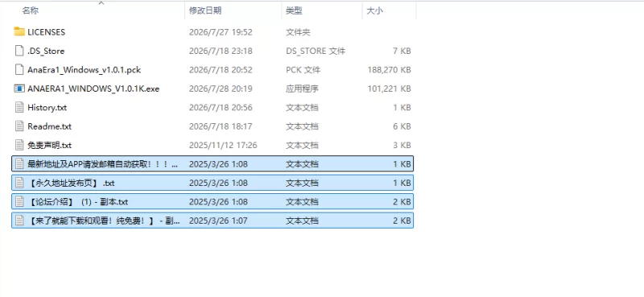Click the ANAERA1_WINDOWS_V1.0.1K.exe application icon

19,89
